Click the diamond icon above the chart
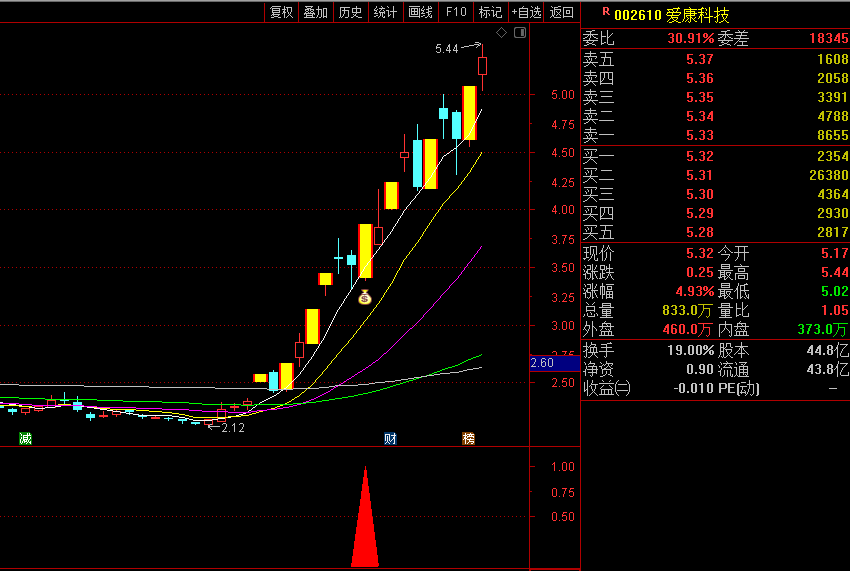 (x=501, y=33)
